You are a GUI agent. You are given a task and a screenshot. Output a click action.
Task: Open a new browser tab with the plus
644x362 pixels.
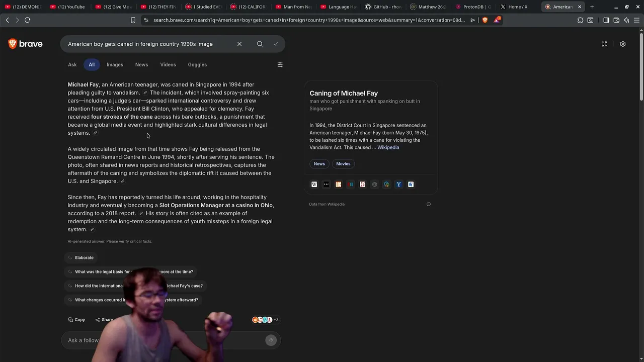point(592,7)
